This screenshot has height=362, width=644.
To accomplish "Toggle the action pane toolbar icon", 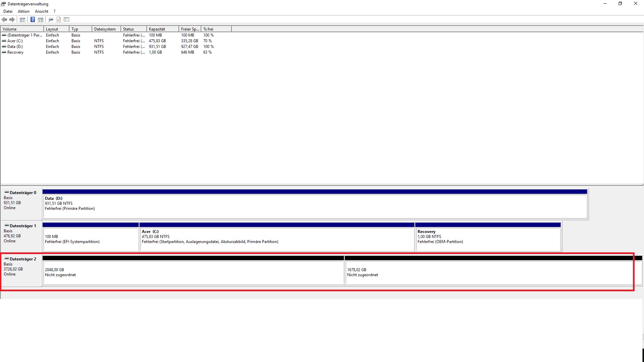I will [41, 19].
